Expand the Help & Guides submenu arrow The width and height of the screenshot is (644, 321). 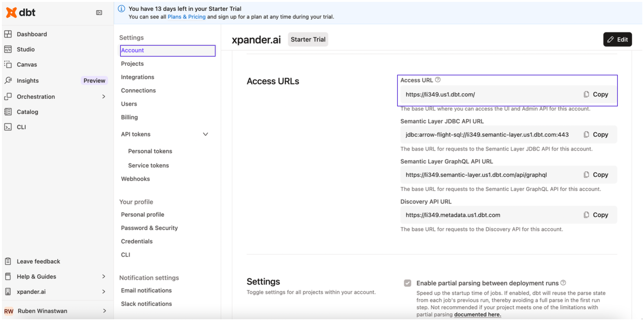click(x=104, y=276)
